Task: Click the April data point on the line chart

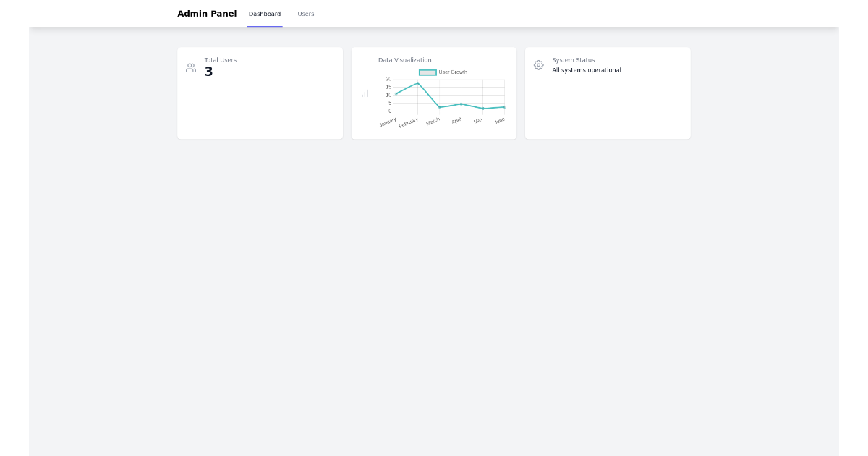Action: pyautogui.click(x=461, y=104)
